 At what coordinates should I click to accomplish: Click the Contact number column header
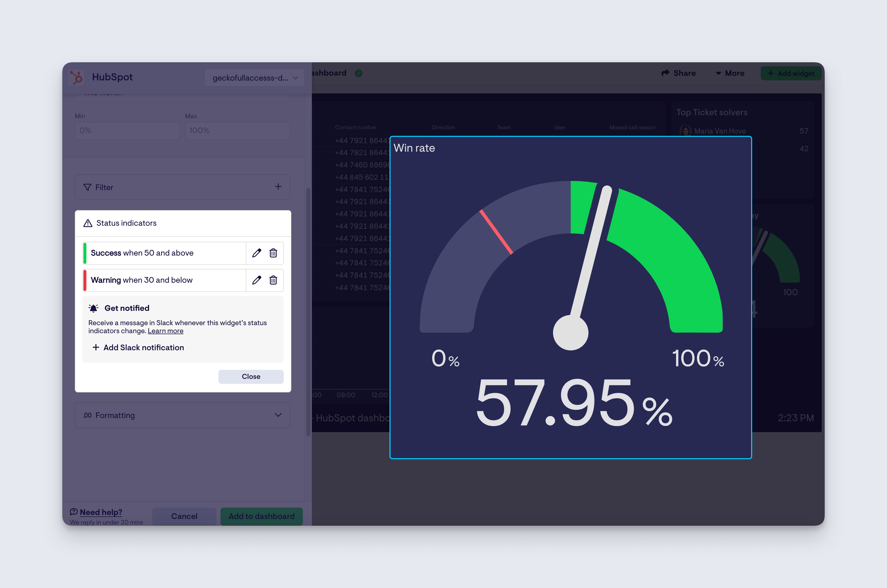(x=355, y=128)
